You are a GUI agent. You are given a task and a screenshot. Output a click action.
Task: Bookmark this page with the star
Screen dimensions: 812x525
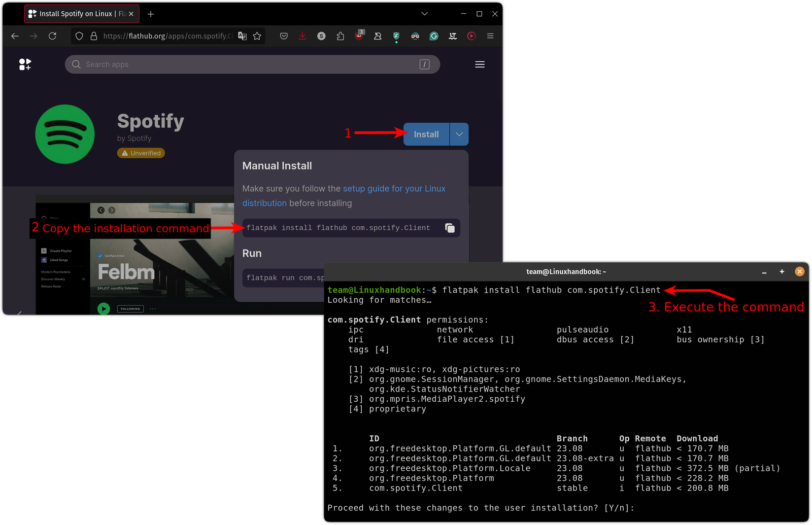[x=257, y=36]
